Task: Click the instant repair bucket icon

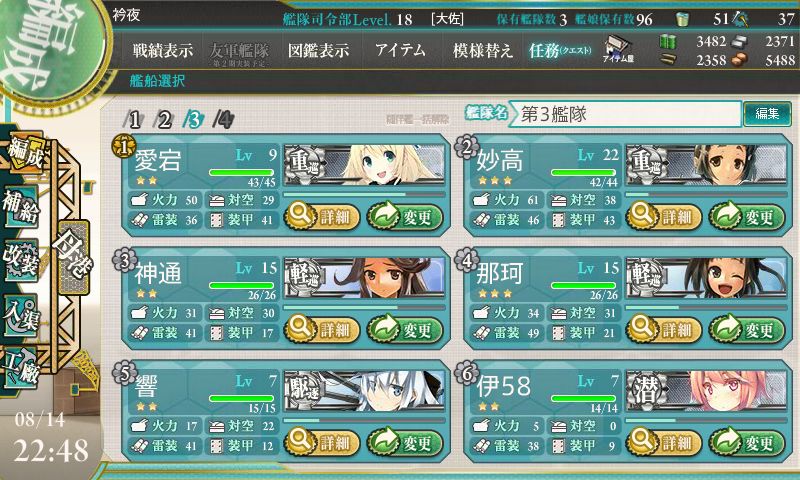Action: [682, 19]
